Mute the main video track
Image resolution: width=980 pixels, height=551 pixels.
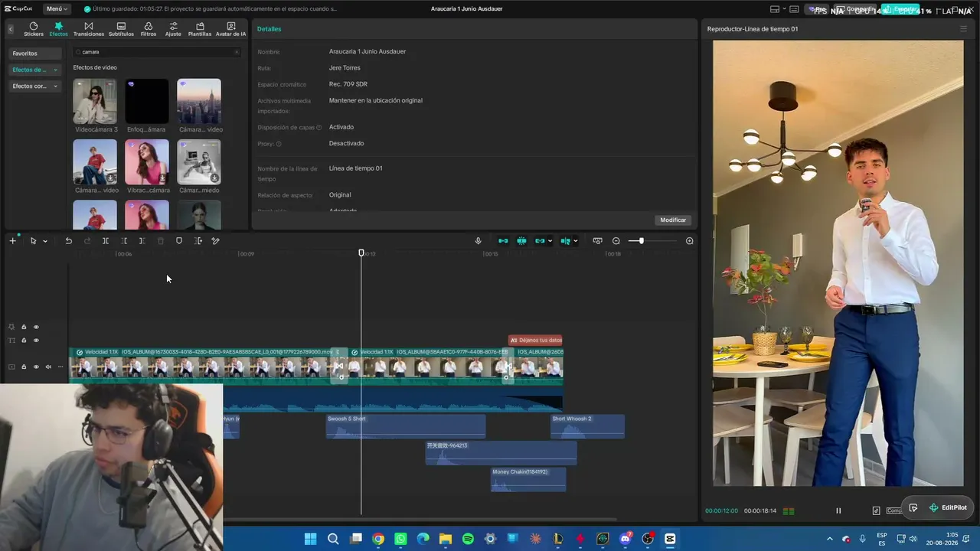[x=48, y=367]
